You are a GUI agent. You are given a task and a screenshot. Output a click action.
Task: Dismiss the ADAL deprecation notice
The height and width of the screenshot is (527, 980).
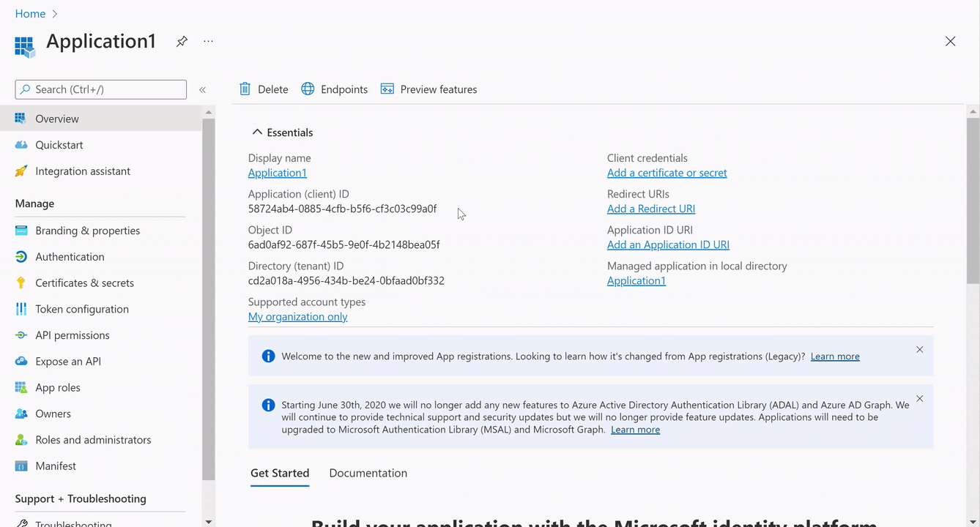920,399
